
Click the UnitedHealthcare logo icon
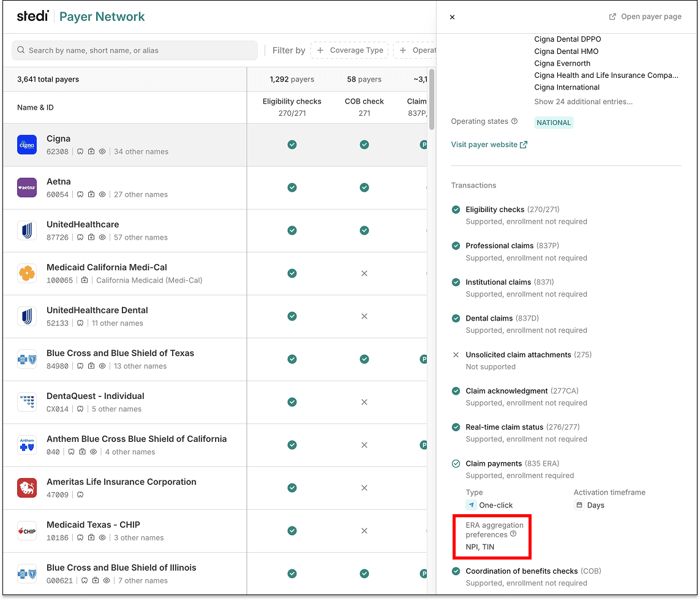tap(27, 230)
